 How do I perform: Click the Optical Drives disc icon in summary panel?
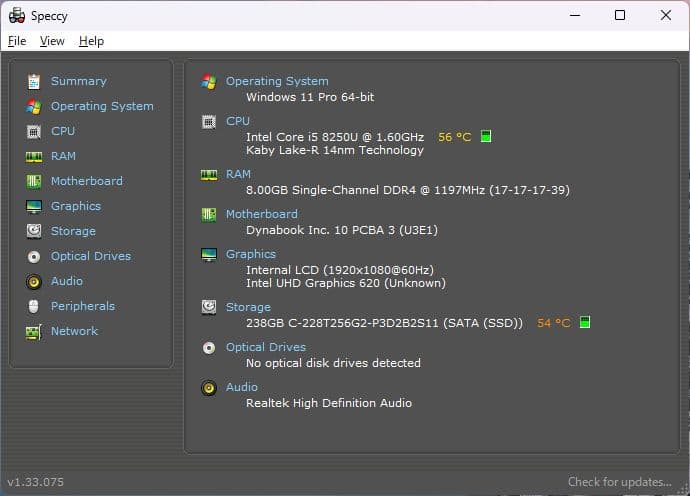(x=209, y=348)
